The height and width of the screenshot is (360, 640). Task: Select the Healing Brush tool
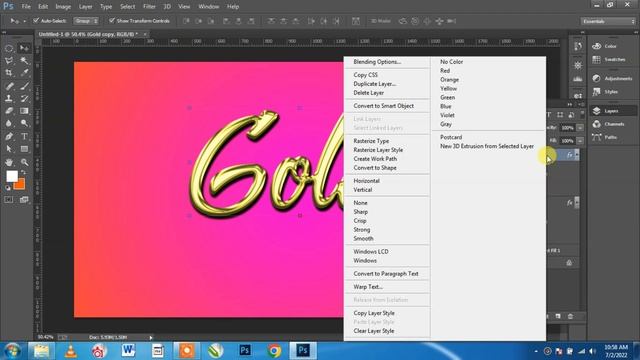(9, 86)
